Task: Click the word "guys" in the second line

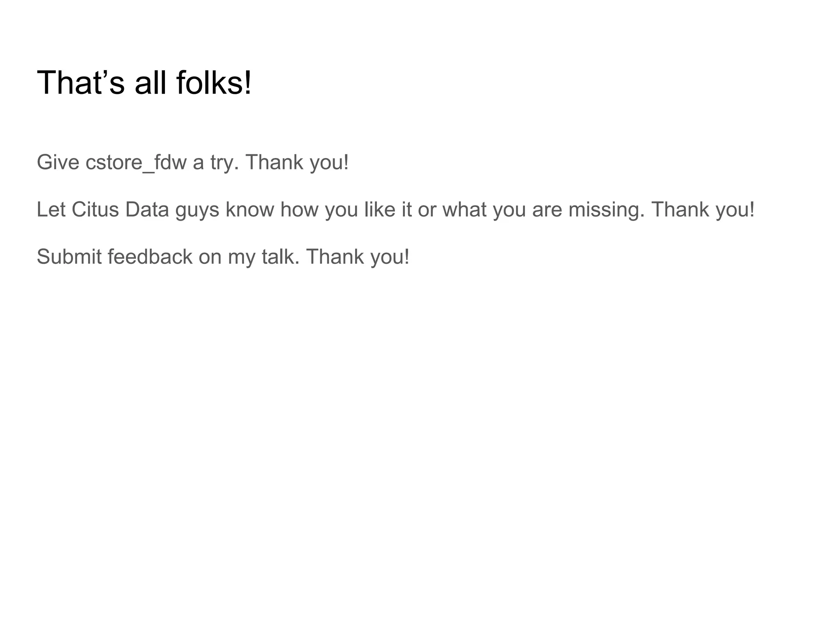Action: [x=197, y=210]
